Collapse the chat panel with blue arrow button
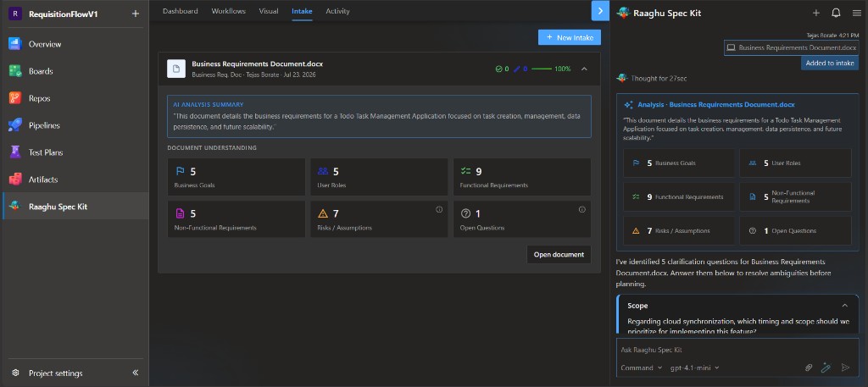 [x=600, y=10]
